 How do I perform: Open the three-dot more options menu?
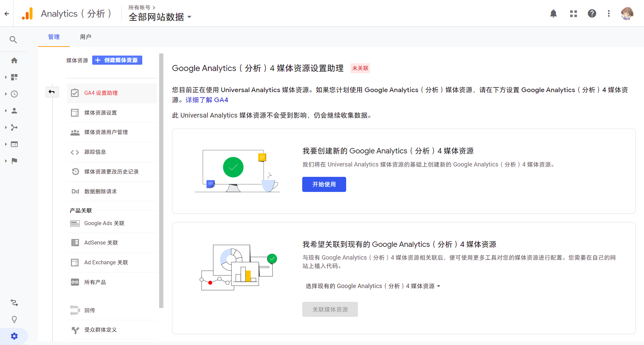pos(609,14)
